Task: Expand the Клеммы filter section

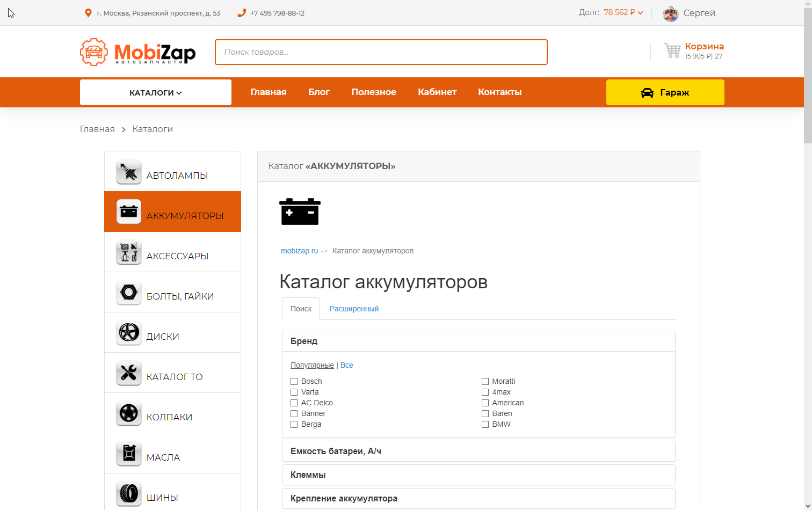Action: 479,475
